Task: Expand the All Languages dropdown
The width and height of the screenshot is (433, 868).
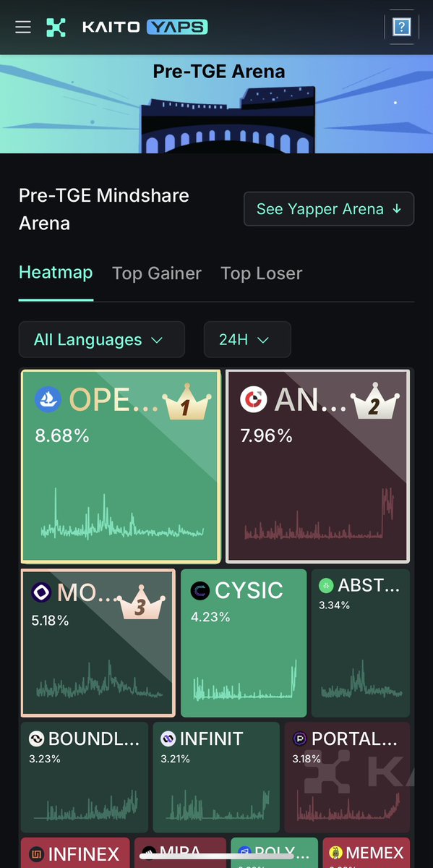Action: click(102, 339)
